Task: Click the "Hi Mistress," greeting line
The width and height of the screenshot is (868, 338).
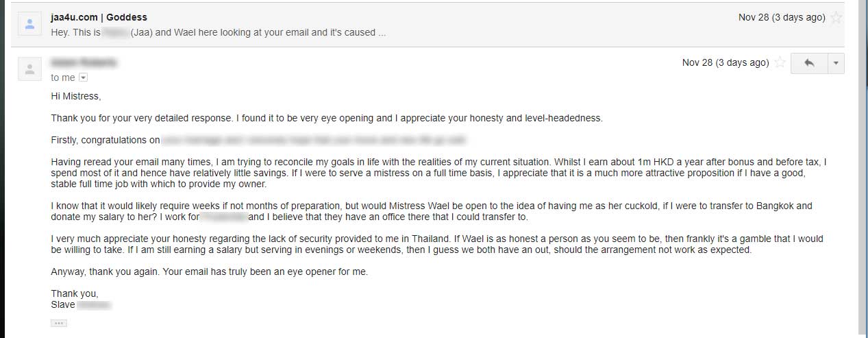Action: 75,96
